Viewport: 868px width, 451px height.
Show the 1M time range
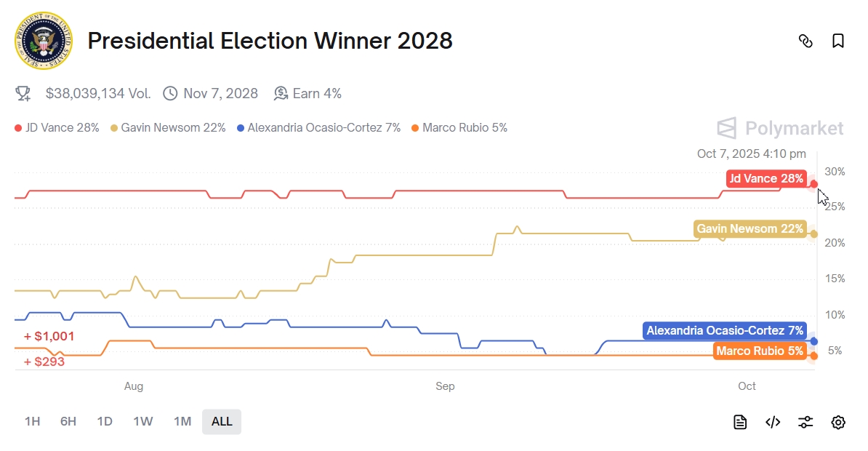182,421
